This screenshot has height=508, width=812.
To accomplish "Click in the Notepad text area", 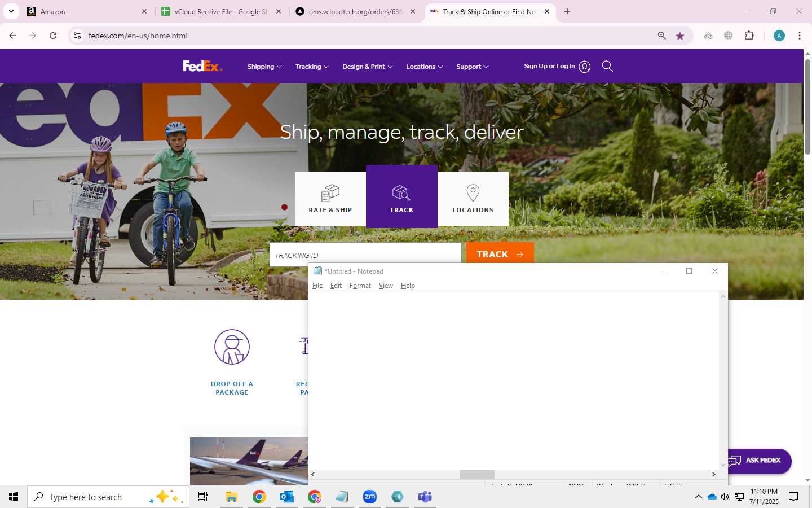I will [514, 381].
